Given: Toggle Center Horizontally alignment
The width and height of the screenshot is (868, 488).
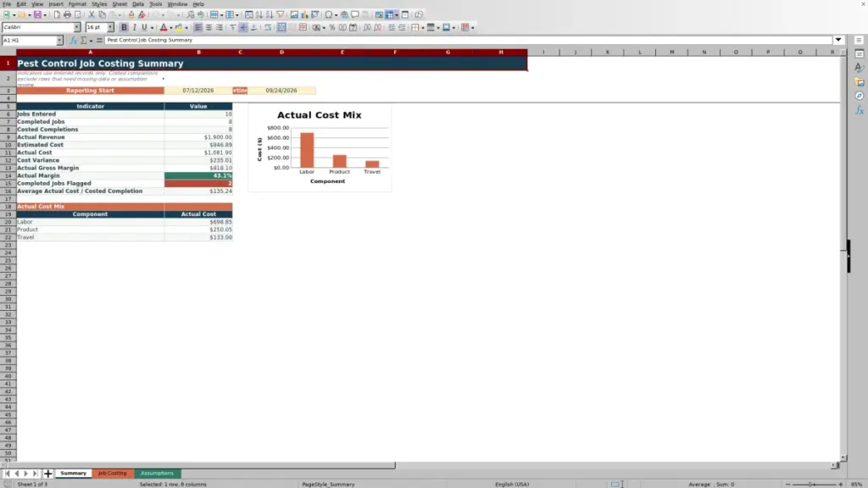Looking at the screenshot, I should click(x=209, y=27).
